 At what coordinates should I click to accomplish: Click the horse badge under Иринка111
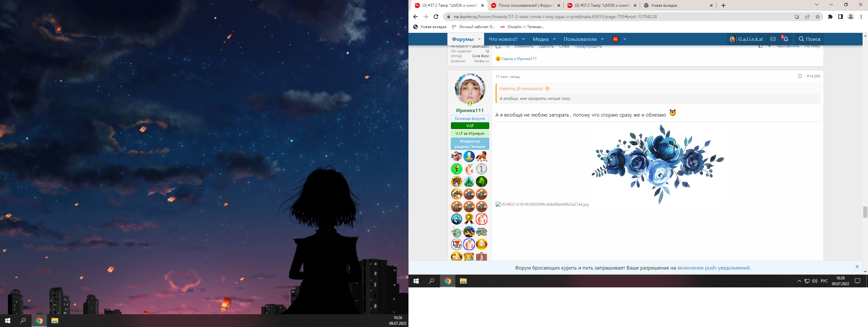tap(482, 156)
